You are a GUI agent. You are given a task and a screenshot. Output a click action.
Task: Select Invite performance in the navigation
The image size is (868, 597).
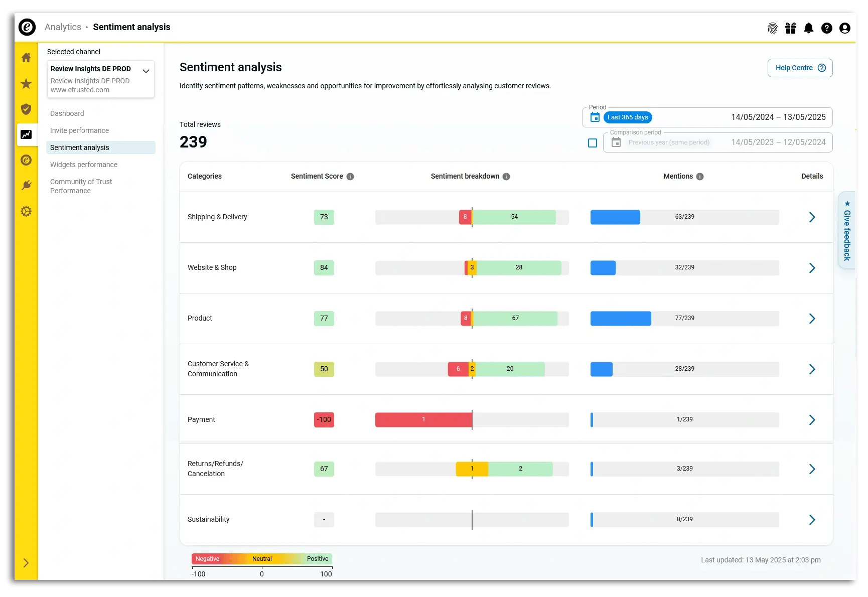(x=79, y=130)
